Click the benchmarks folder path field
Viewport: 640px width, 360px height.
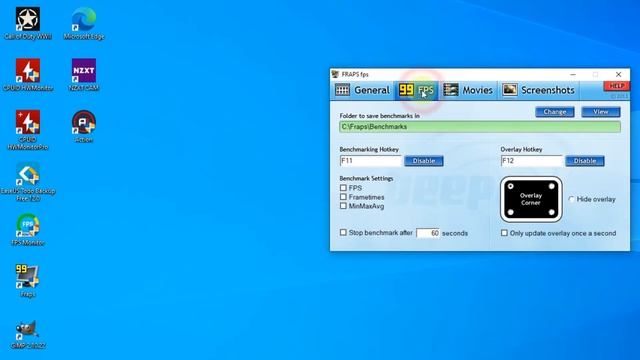[480, 127]
